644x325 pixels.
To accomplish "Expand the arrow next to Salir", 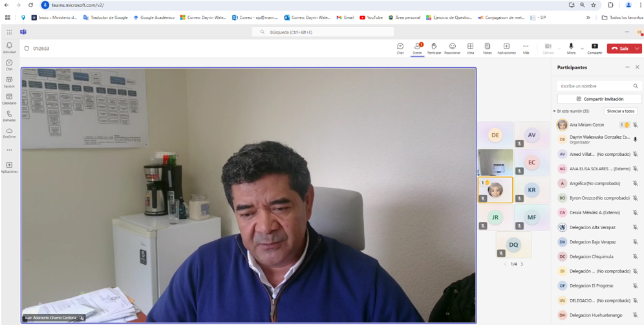I will tap(637, 49).
